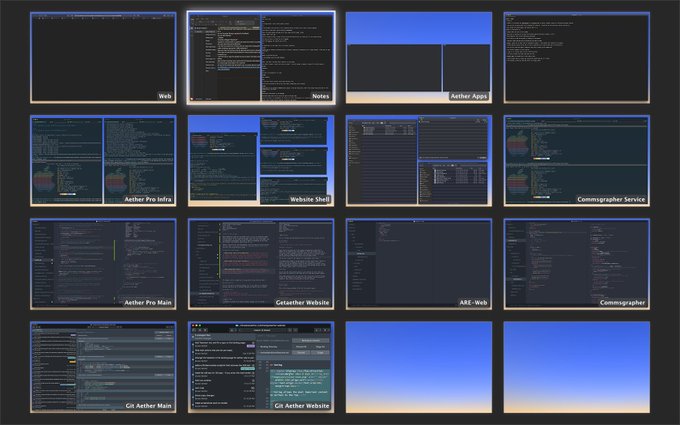680x425 pixels.
Task: Click the small right window in Aether Apps
Action: [x=467, y=68]
